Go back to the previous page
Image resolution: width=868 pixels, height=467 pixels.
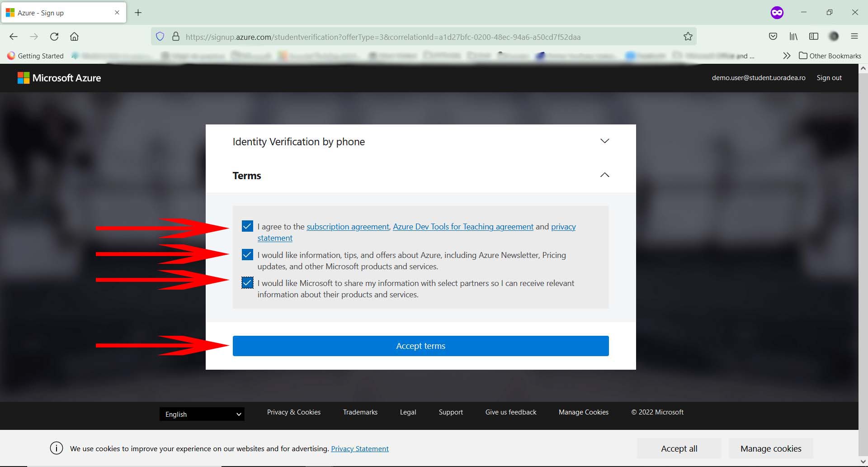click(14, 37)
